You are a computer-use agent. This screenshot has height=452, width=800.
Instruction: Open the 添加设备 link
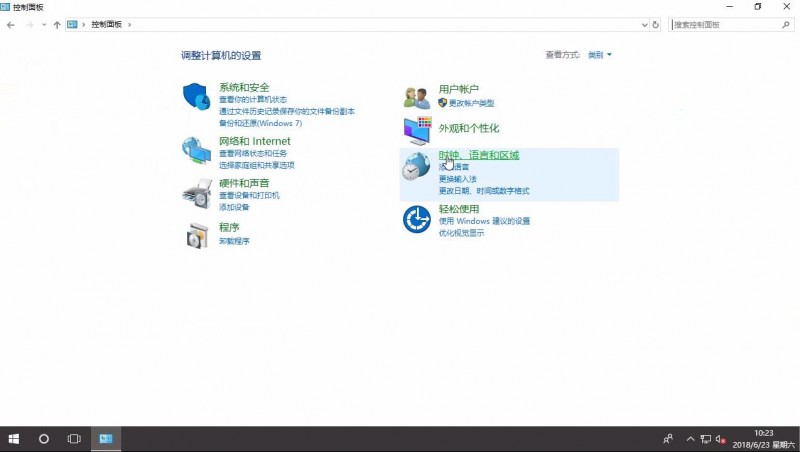click(234, 207)
